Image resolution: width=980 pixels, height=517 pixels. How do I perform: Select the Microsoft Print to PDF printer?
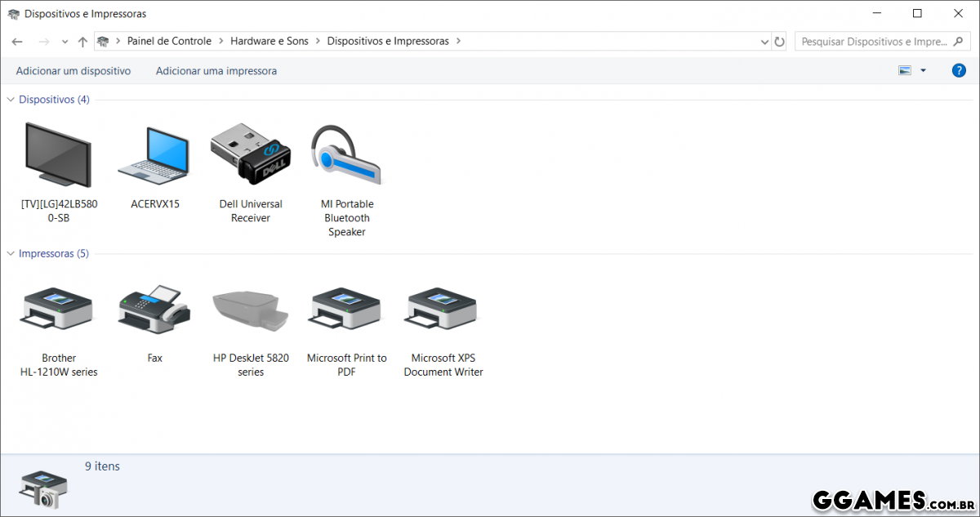tap(347, 310)
